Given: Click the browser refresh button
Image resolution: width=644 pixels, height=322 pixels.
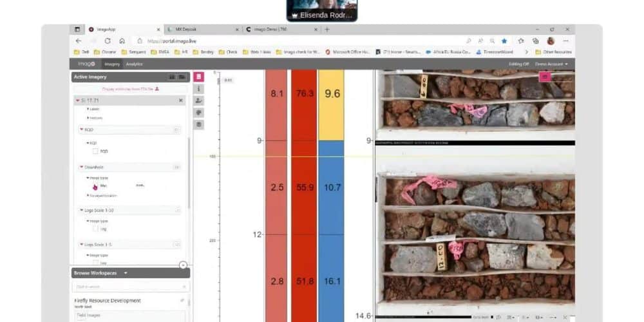Looking at the screenshot, I should (x=108, y=41).
